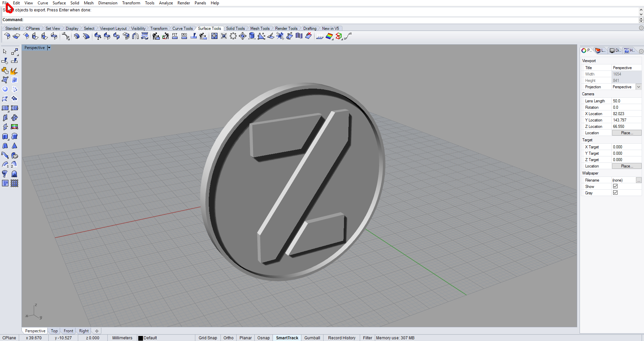Toggle the wallpaper Show checkbox
This screenshot has width=644, height=341.
(x=615, y=186)
